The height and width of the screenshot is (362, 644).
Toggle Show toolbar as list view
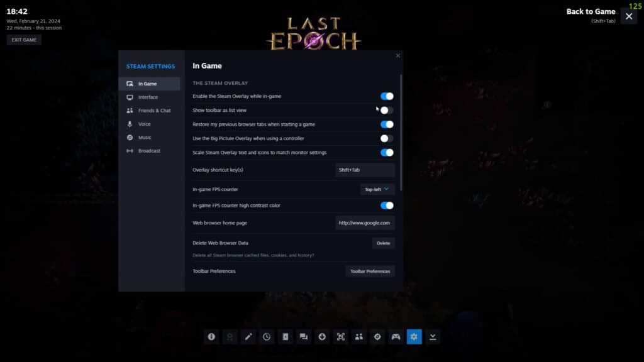tap(387, 111)
